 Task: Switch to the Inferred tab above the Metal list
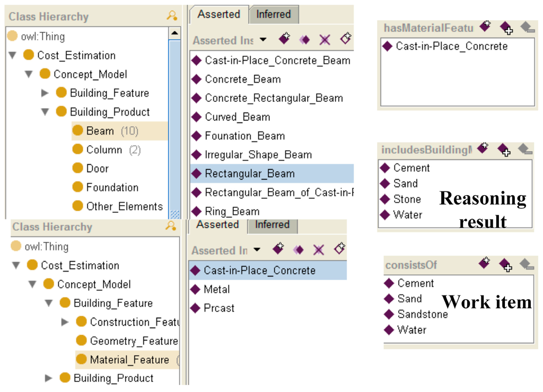(x=272, y=225)
